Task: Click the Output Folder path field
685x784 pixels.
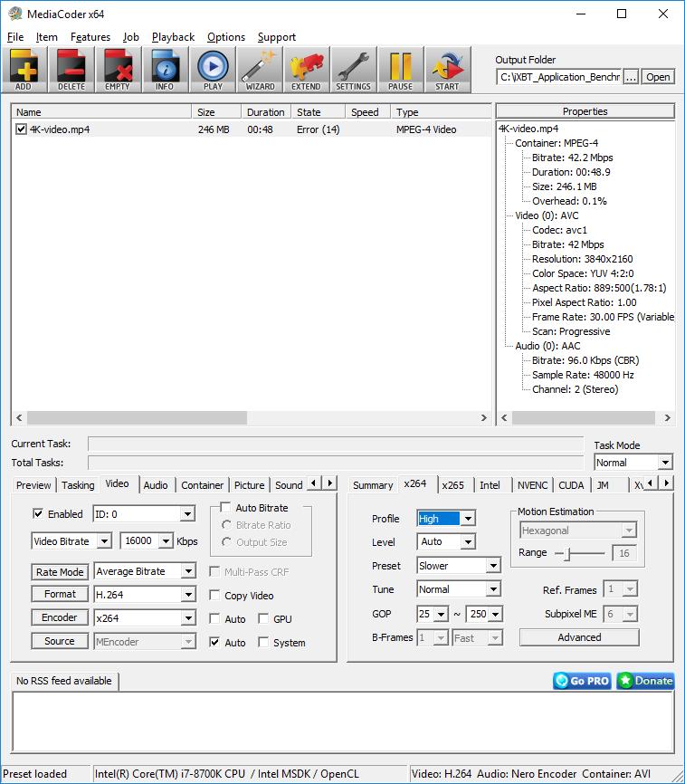Action: 559,77
